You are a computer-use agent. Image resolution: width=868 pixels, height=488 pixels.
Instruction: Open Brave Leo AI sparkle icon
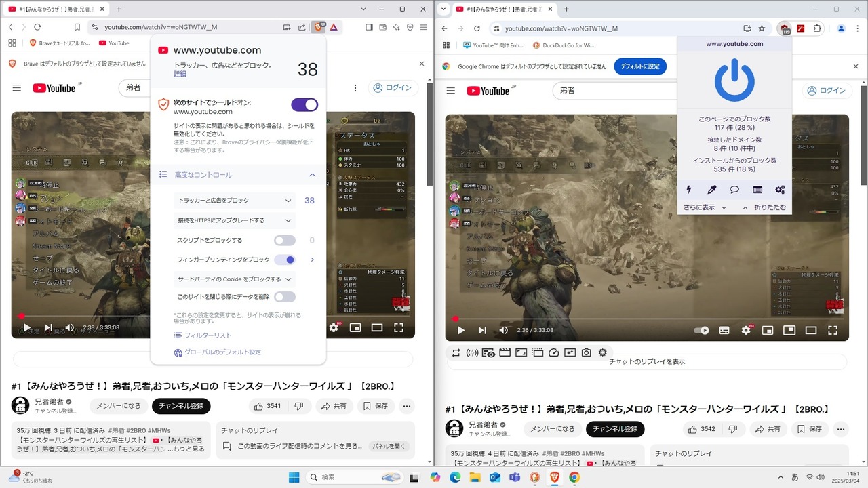point(396,27)
